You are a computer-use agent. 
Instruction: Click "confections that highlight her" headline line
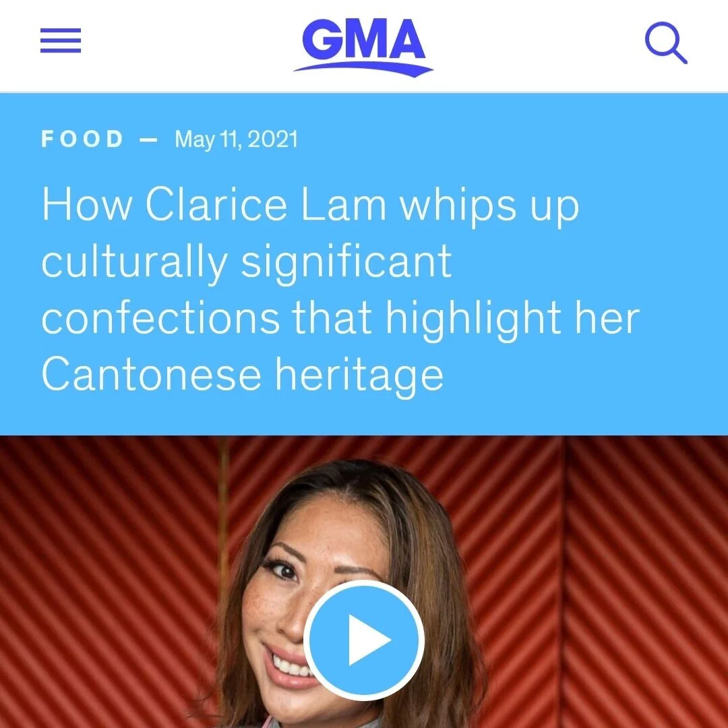(340, 318)
